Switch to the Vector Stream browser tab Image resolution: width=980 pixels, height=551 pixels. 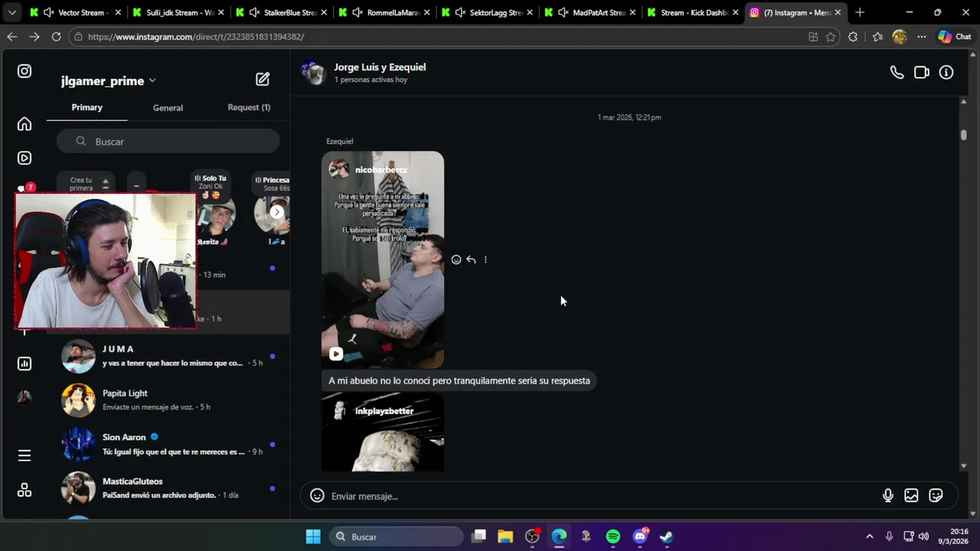tap(74, 12)
